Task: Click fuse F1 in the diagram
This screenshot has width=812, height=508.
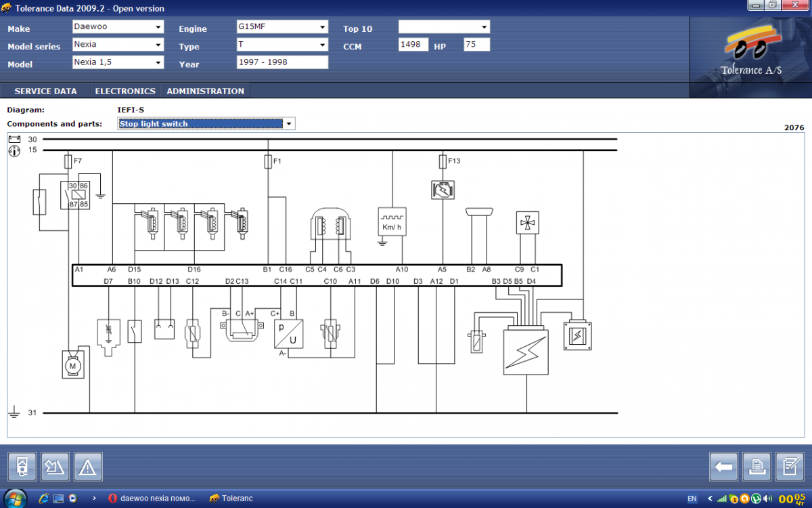Action: coord(268,161)
